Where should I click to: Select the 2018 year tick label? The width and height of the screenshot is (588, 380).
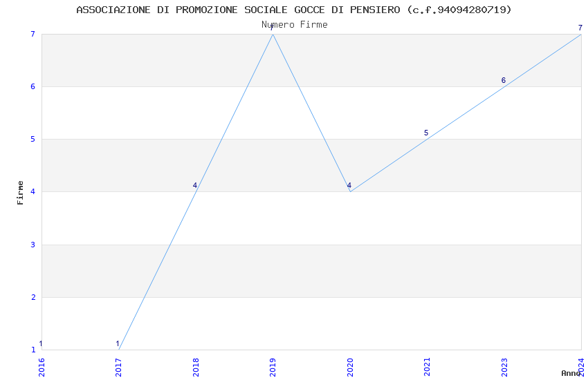pyautogui.click(x=196, y=368)
